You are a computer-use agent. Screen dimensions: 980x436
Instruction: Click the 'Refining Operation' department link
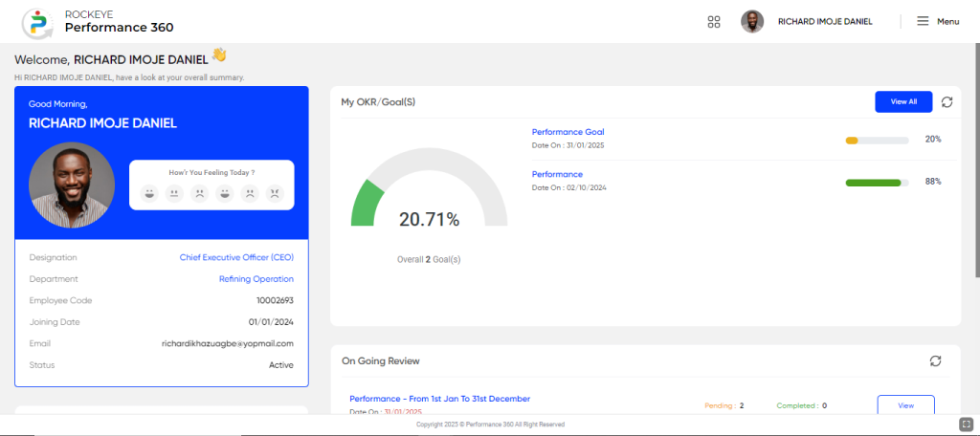(x=256, y=279)
